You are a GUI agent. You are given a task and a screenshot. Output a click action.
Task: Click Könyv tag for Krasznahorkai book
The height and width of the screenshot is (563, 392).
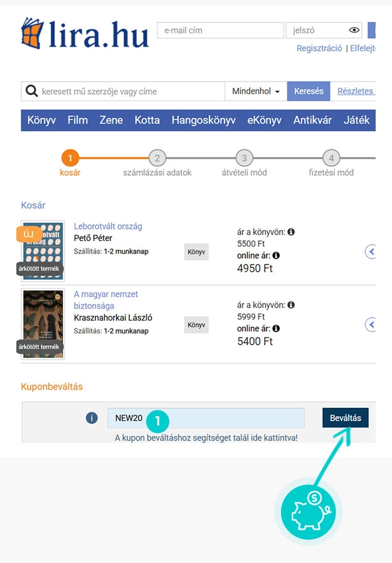point(196,324)
